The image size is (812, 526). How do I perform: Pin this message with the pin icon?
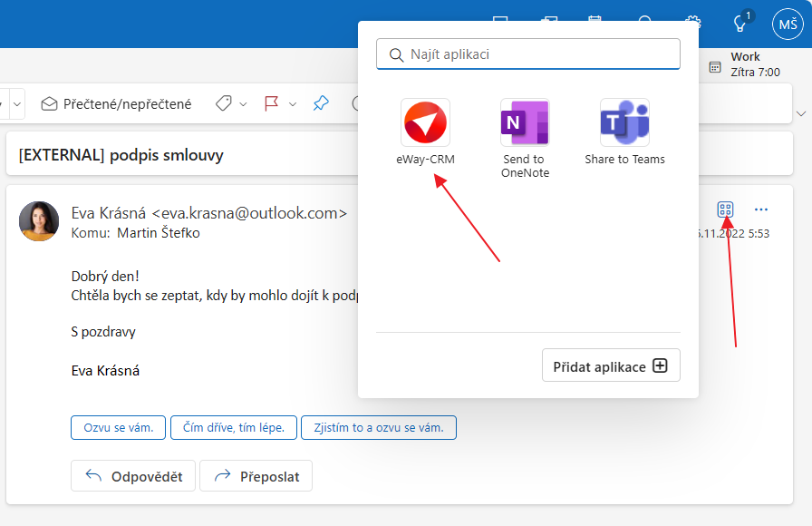point(321,103)
